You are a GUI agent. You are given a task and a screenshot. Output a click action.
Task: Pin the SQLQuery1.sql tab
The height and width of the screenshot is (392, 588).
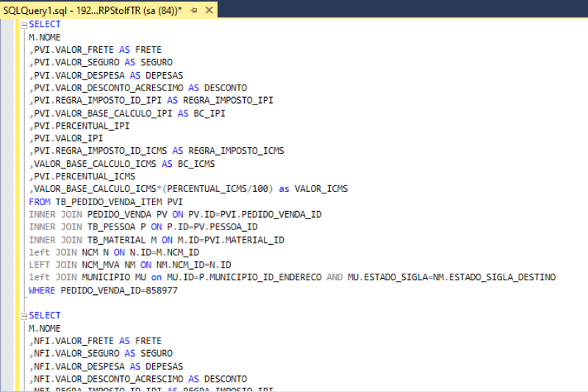click(x=194, y=10)
